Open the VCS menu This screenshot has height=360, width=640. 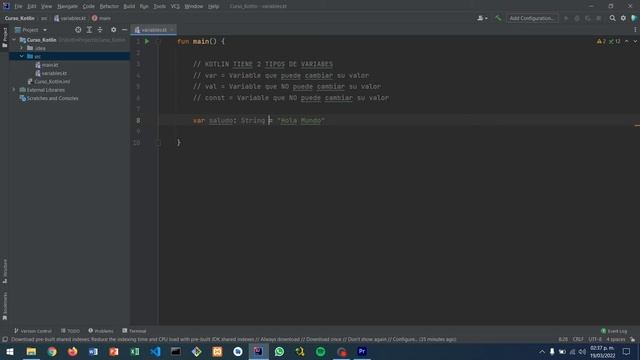click(x=175, y=6)
